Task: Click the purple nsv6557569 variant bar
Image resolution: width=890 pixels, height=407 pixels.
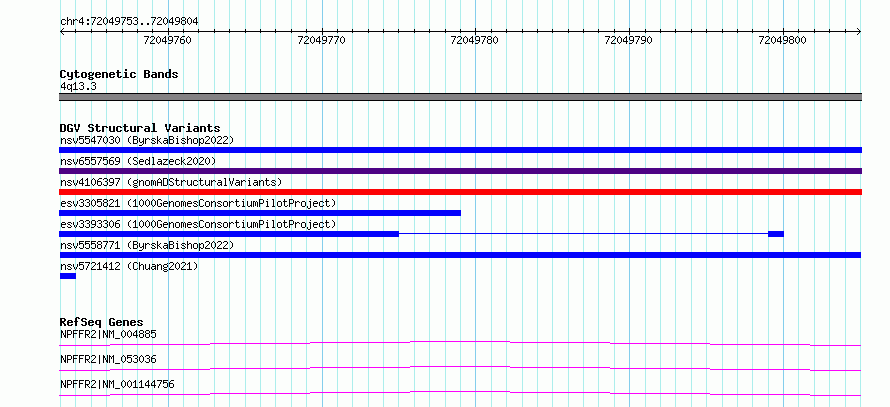Action: tap(460, 171)
